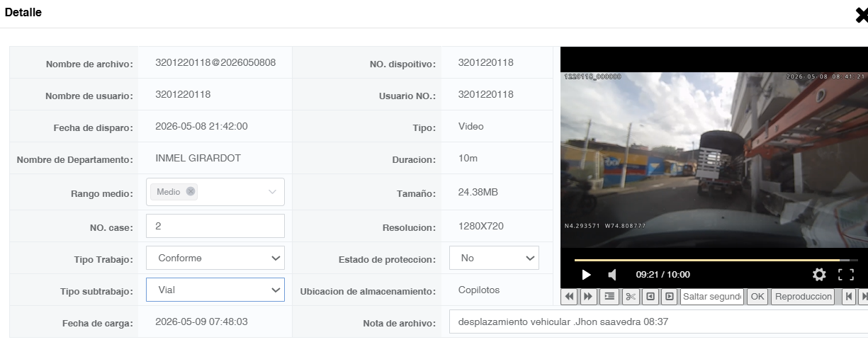Remove the Medio tag
Viewport: 868px width, 347px height.
pos(191,191)
